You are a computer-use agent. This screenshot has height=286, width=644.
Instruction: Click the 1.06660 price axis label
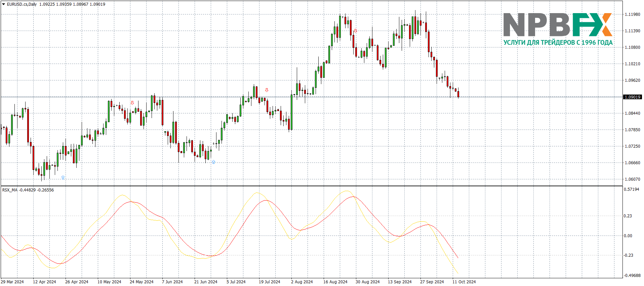[x=632, y=163]
